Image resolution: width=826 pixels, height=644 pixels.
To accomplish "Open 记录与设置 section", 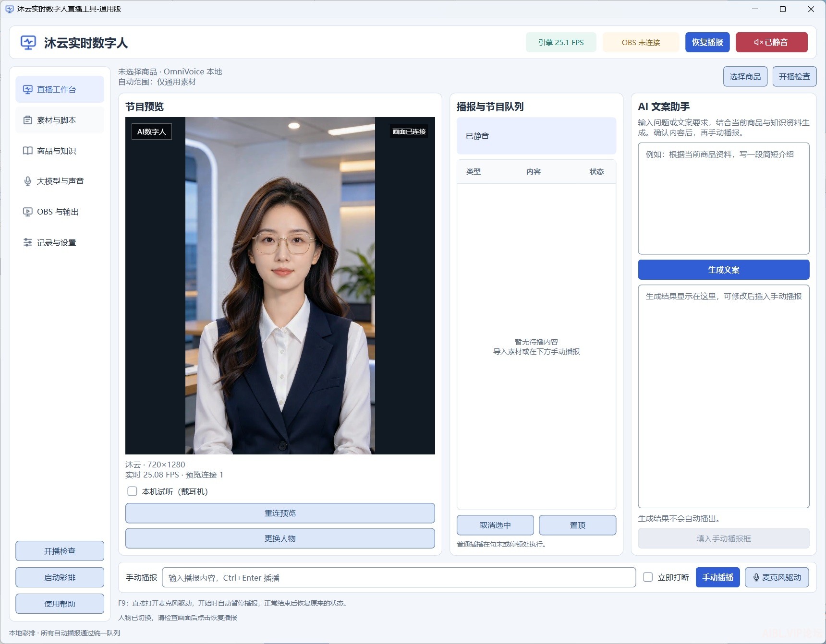I will [x=60, y=242].
